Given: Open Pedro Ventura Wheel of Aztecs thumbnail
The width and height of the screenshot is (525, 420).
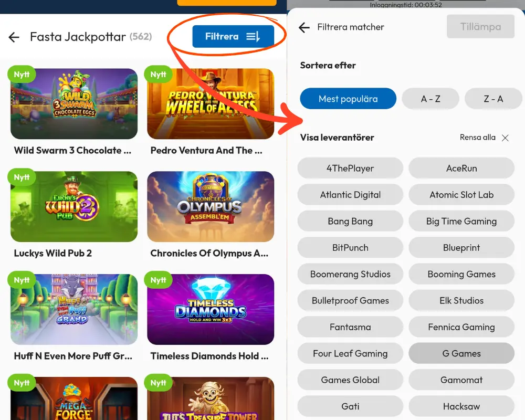Looking at the screenshot, I should point(211,104).
